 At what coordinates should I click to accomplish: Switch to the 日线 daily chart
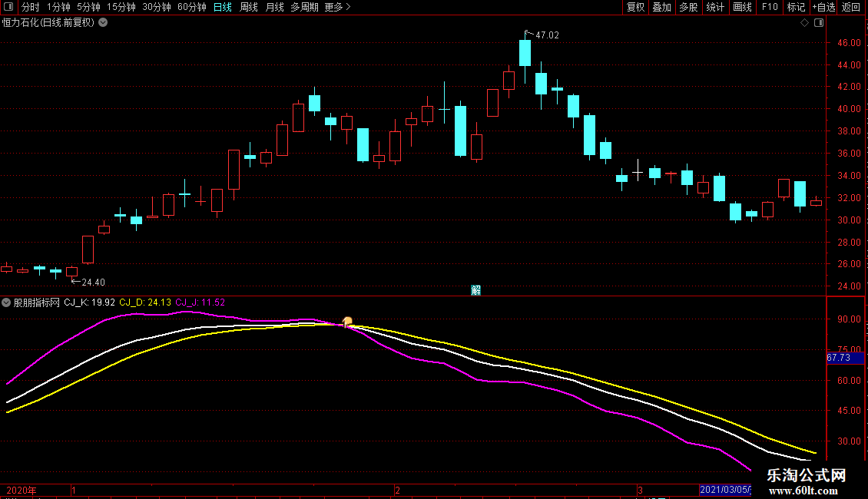tap(223, 7)
